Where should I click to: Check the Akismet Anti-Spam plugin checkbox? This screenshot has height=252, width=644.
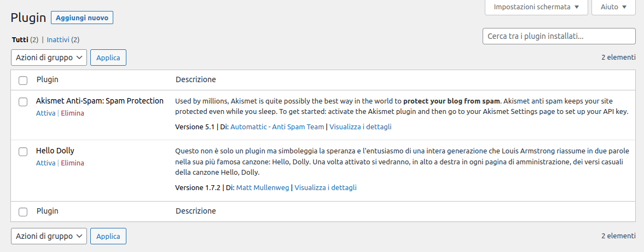23,102
